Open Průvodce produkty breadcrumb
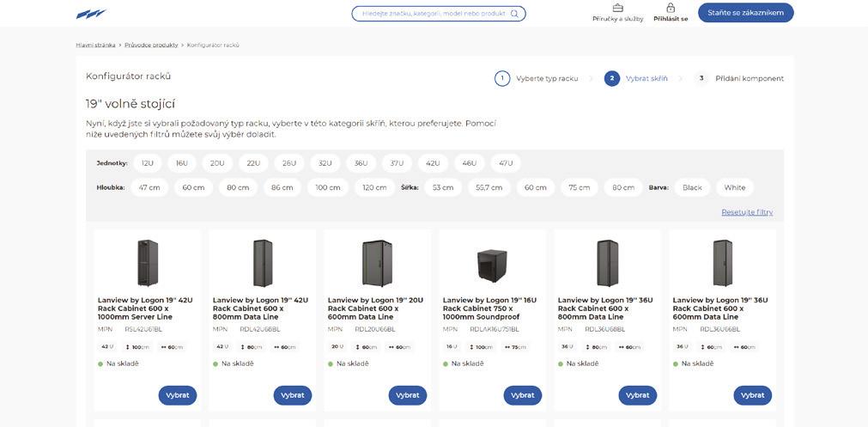 pyautogui.click(x=151, y=45)
